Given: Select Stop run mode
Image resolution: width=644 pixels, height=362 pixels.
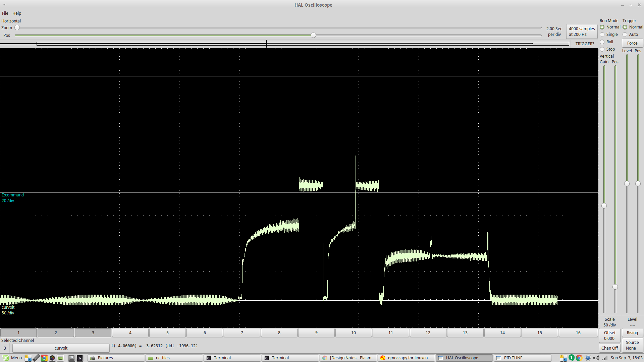Looking at the screenshot, I should pyautogui.click(x=607, y=49).
